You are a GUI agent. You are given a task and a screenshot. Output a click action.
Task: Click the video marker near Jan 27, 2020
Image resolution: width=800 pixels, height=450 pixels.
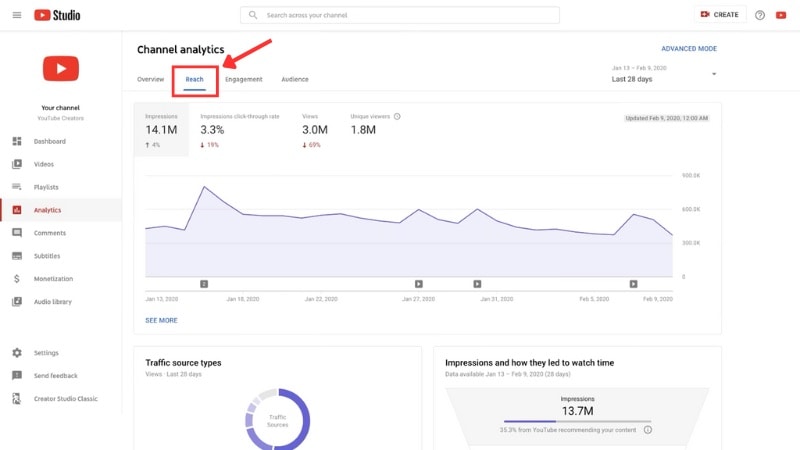click(x=418, y=284)
